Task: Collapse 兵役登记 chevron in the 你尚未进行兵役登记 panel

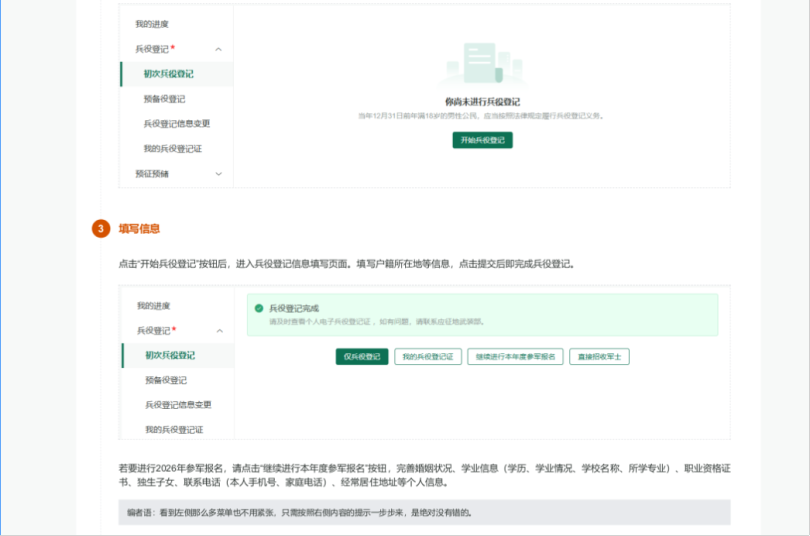Action: [x=219, y=50]
